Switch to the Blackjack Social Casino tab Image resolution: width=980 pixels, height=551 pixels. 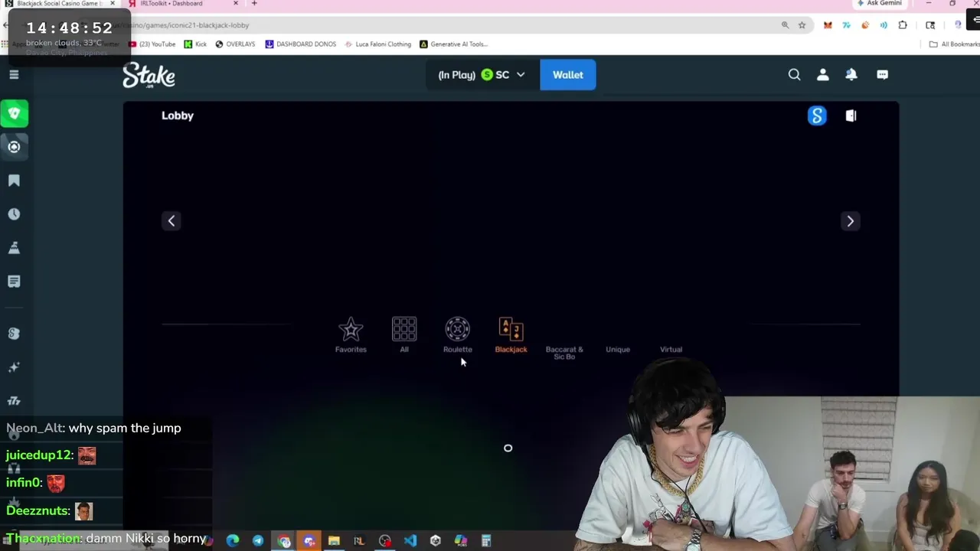click(x=60, y=4)
